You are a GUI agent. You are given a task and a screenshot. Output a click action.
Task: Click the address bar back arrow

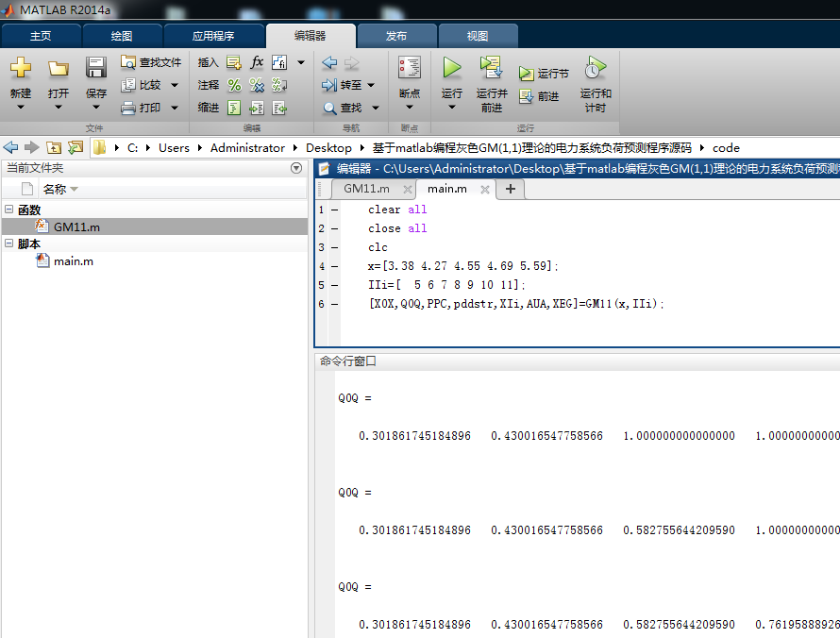10,147
